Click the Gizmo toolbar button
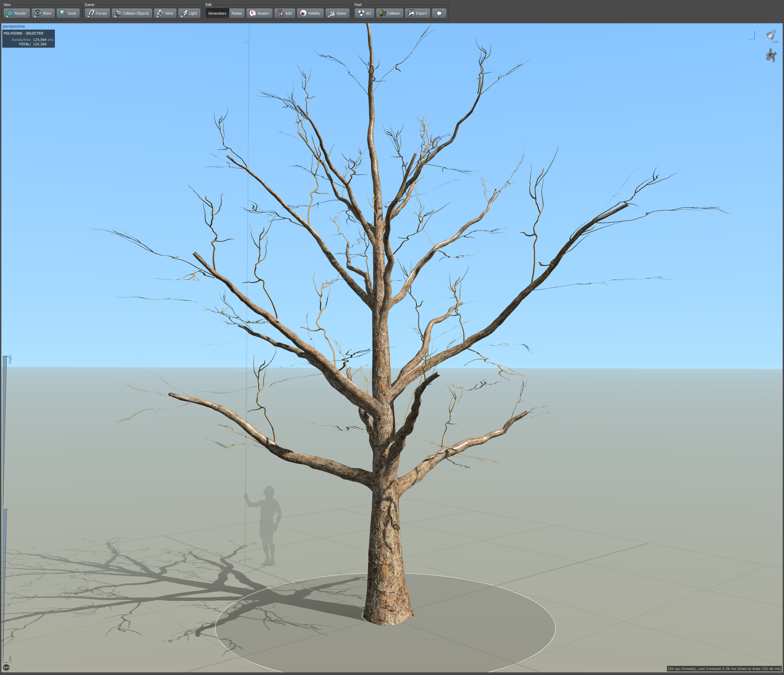Image resolution: width=784 pixels, height=675 pixels. coord(337,13)
